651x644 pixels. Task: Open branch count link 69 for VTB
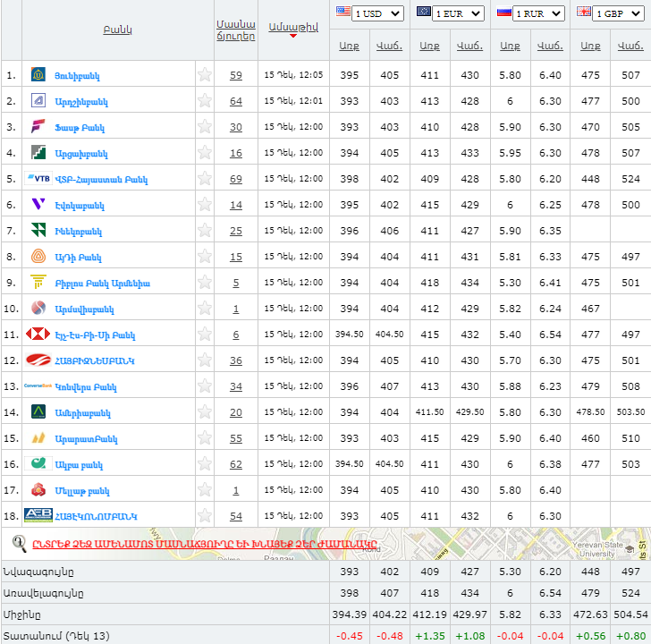tap(236, 179)
